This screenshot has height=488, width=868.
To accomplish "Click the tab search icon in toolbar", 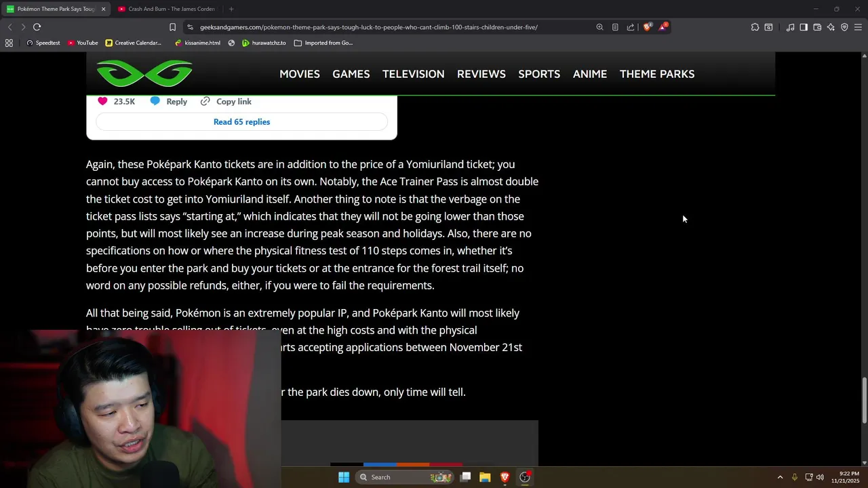I will tap(768, 27).
